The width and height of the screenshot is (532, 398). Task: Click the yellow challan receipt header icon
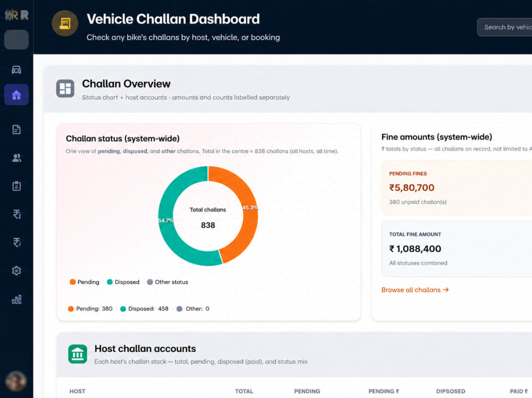coord(65,23)
